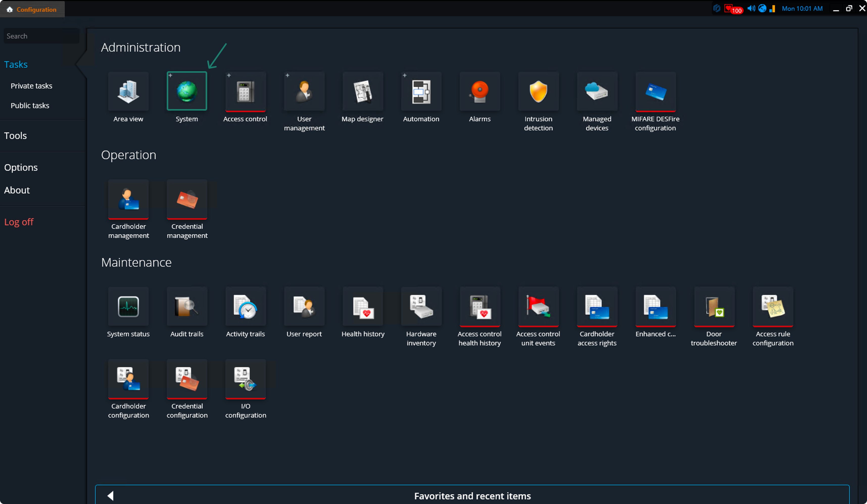Open the I/O configuration task
This screenshot has height=504, width=867.
[x=245, y=379]
